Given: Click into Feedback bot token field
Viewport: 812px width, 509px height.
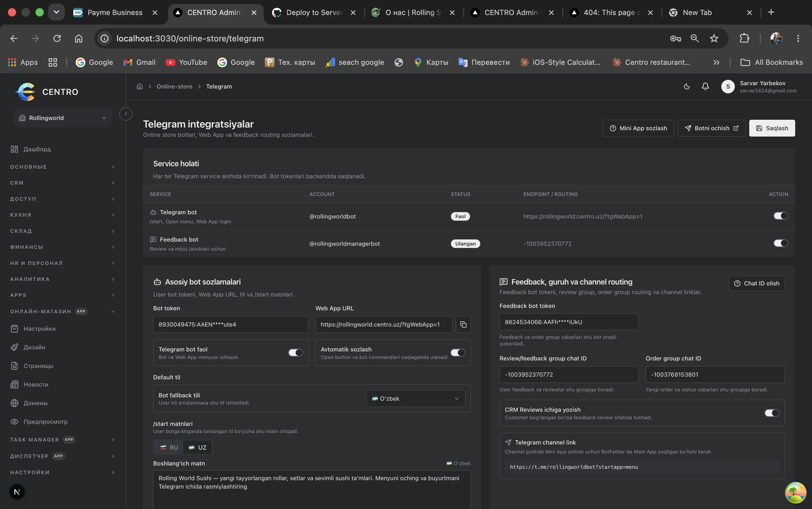Looking at the screenshot, I should [569, 322].
